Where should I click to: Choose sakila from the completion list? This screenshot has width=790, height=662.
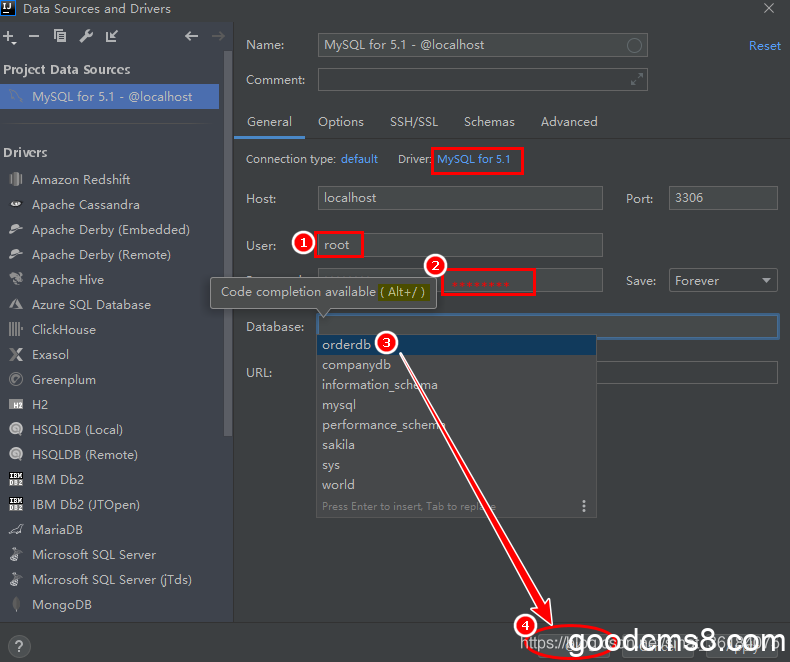(456, 445)
